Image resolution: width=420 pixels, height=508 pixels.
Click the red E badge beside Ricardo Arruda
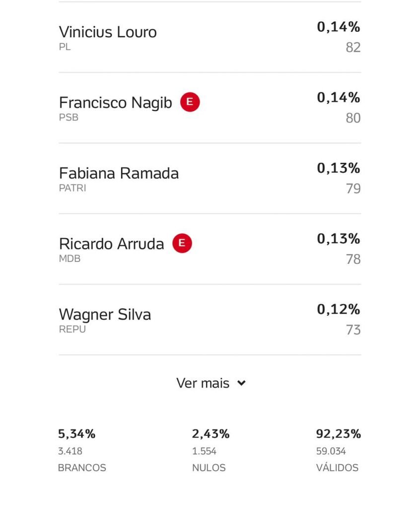tap(182, 243)
